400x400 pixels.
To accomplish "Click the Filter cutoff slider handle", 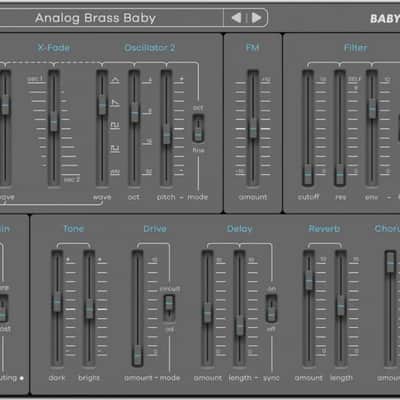I will point(308,174).
